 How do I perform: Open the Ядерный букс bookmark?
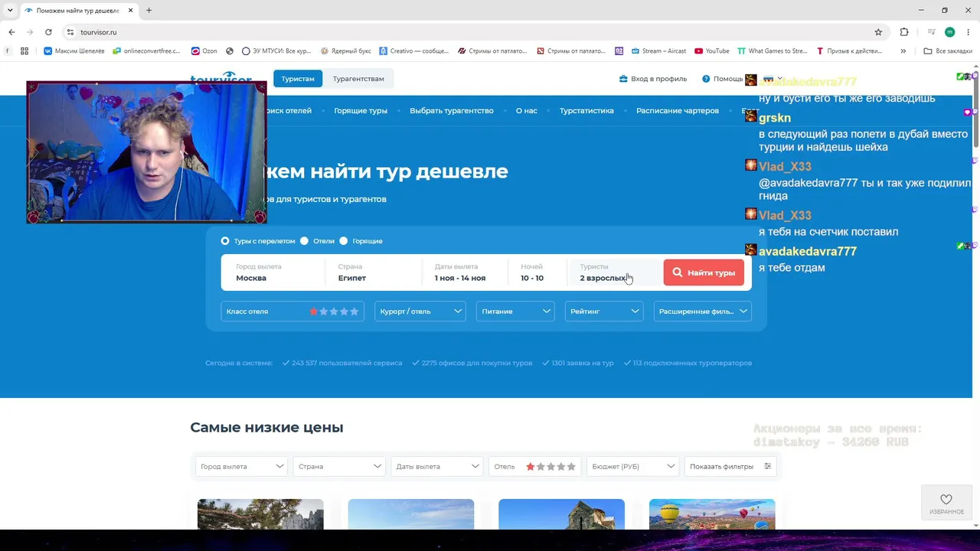[x=346, y=51]
